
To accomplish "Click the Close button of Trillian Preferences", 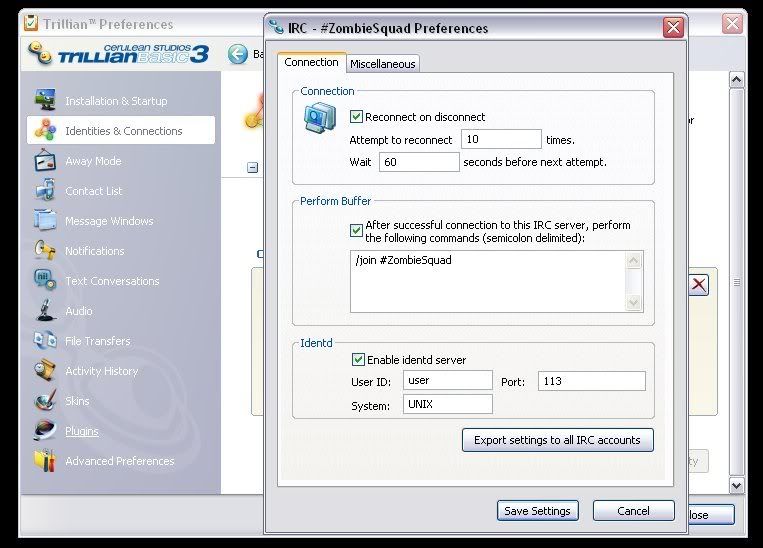I will pos(710,514).
